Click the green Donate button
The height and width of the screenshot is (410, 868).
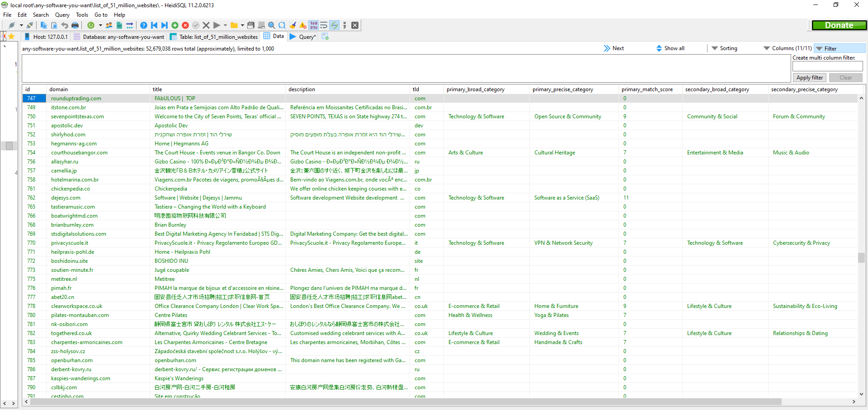pos(840,25)
